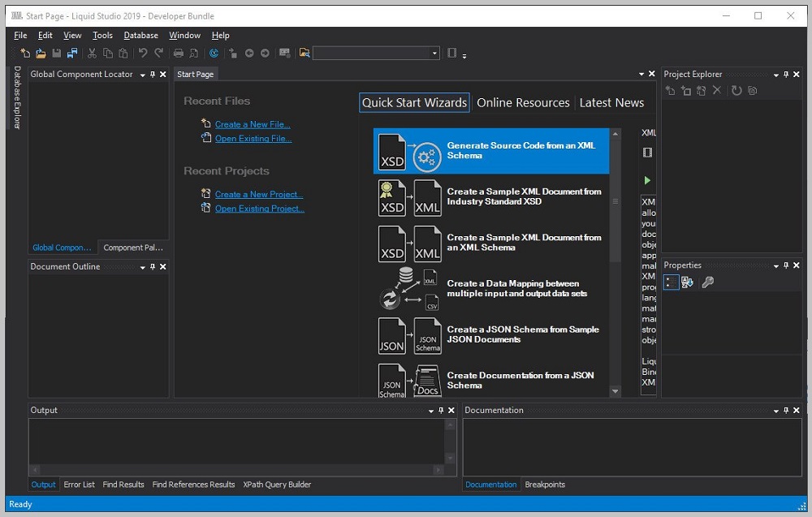Open the Start Page tab list dropdown
The width and height of the screenshot is (812, 517).
[x=641, y=75]
